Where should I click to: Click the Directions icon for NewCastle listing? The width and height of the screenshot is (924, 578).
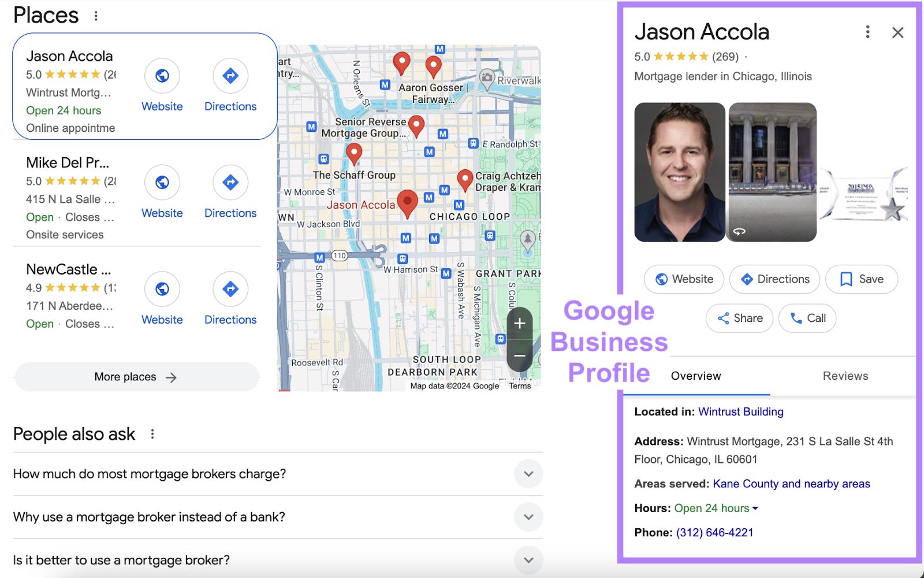pos(230,289)
